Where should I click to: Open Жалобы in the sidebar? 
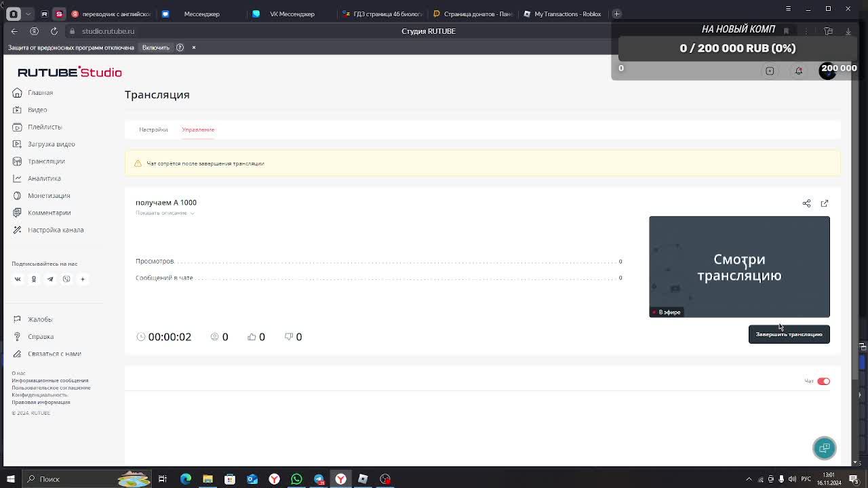pyautogui.click(x=33, y=319)
